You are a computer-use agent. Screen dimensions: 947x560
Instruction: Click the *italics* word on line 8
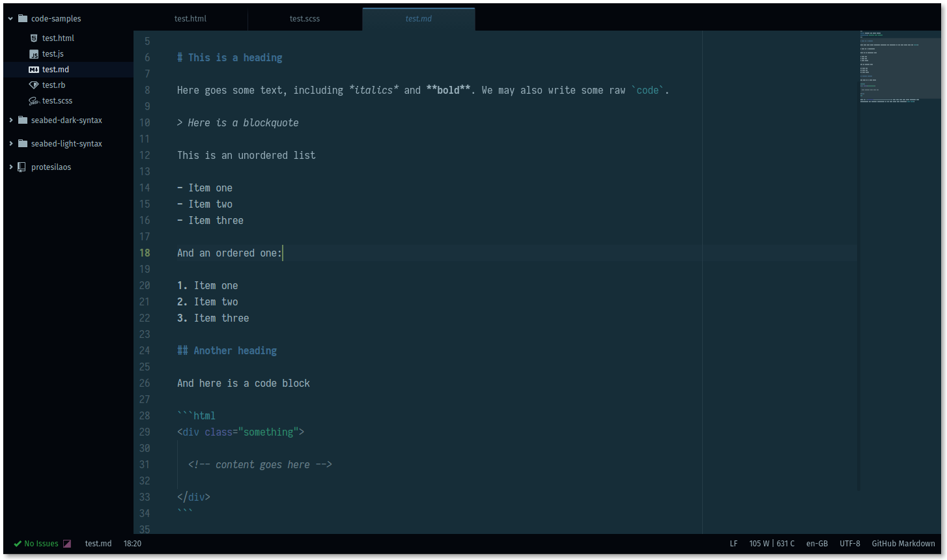(374, 91)
